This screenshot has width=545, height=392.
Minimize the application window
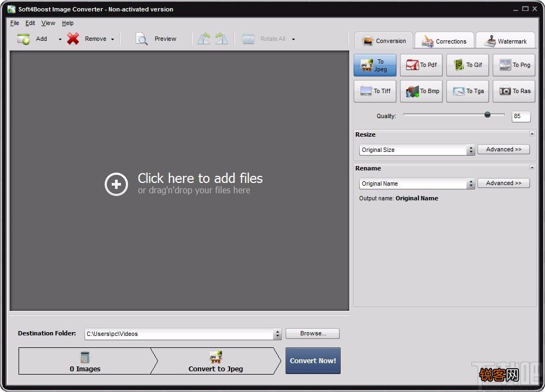pos(516,9)
